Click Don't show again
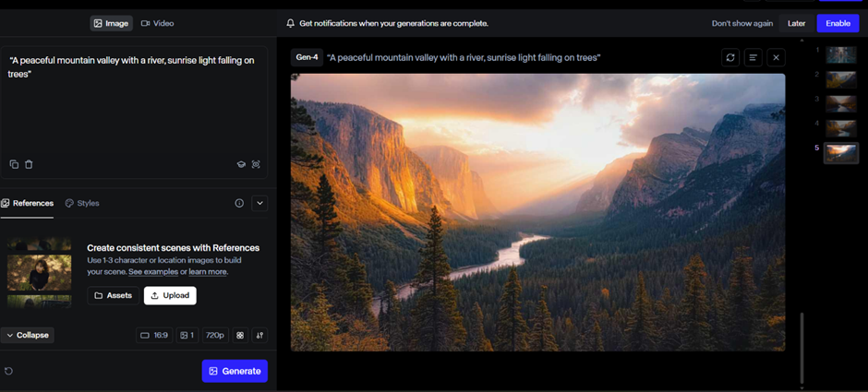This screenshot has width=868, height=392. point(742,23)
